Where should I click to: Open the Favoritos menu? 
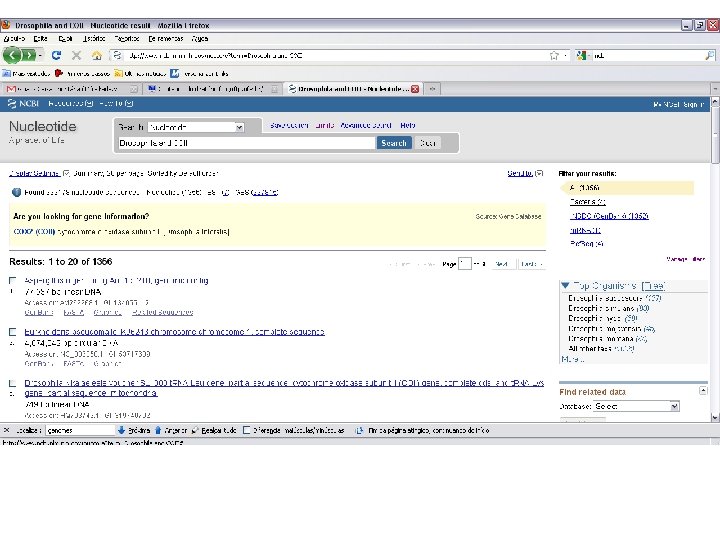coord(127,39)
